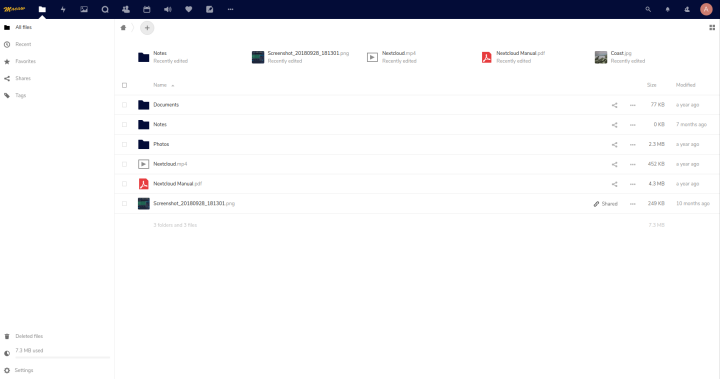Open the heart icon app in top bar
720x379 pixels.
pos(189,9)
